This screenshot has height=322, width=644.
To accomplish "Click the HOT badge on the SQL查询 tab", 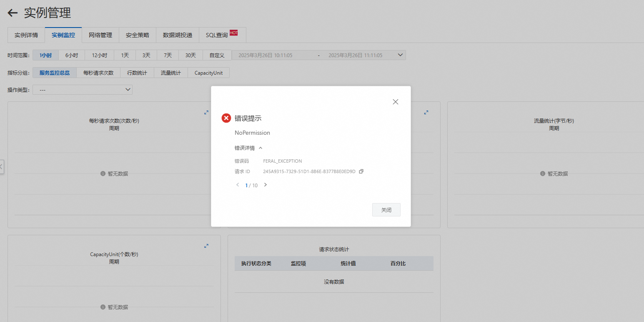I will pos(233,33).
